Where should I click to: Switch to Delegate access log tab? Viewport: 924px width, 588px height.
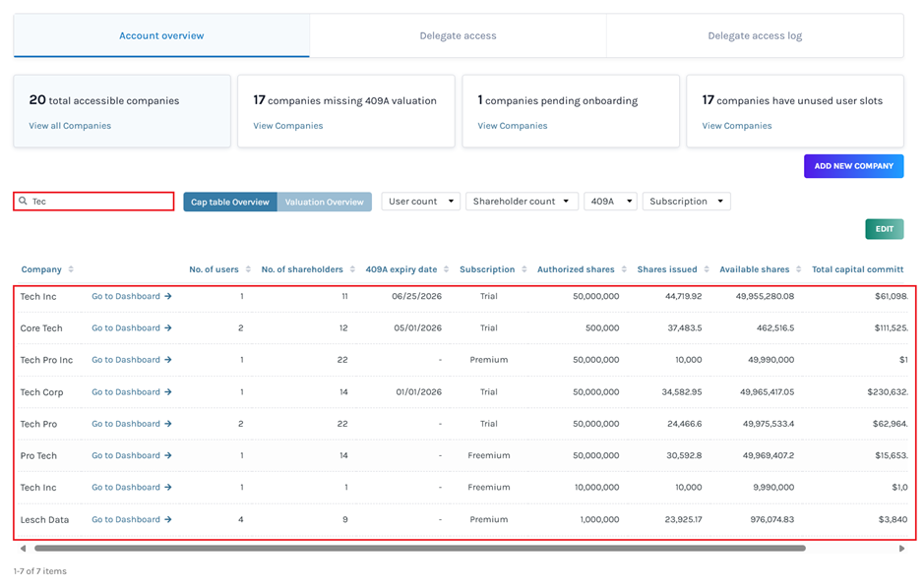point(755,36)
